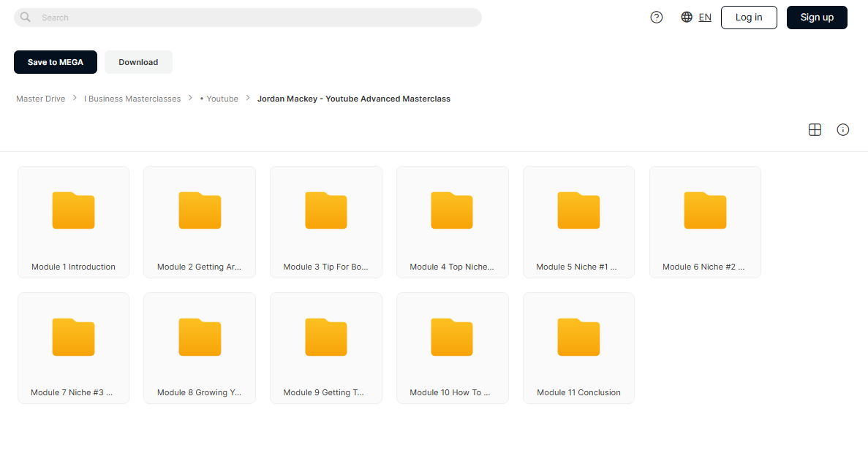This screenshot has height=461, width=868.
Task: Click Save to MEGA button
Action: pyautogui.click(x=56, y=62)
